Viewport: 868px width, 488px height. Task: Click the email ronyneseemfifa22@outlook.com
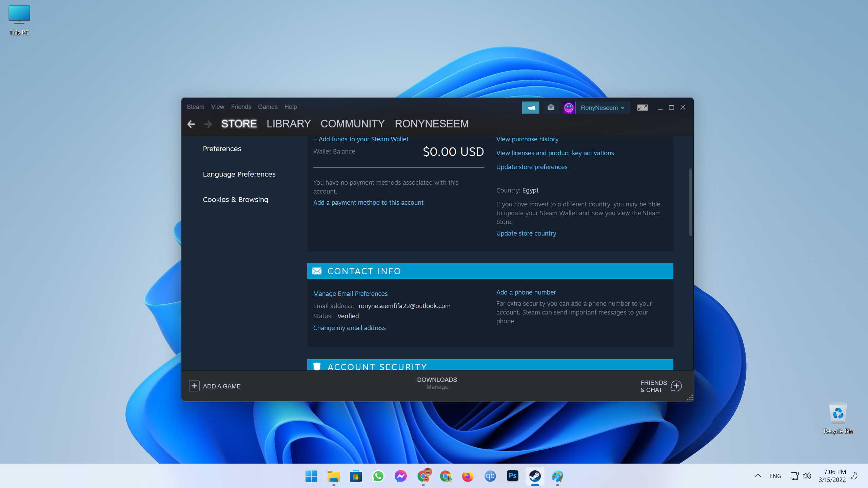(405, 306)
